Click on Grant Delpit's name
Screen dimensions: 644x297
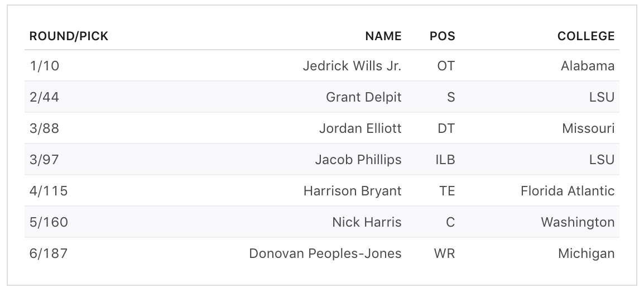pyautogui.click(x=363, y=97)
